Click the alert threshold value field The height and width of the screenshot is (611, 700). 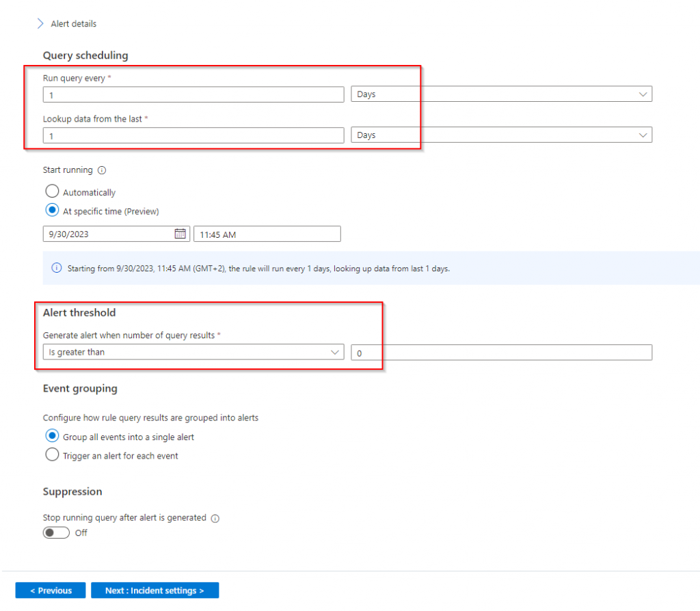tap(501, 352)
